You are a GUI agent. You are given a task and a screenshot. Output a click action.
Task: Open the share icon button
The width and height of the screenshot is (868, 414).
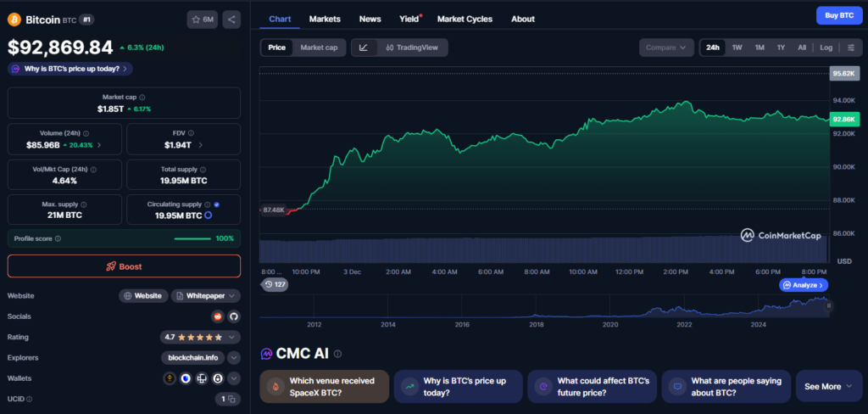click(231, 20)
